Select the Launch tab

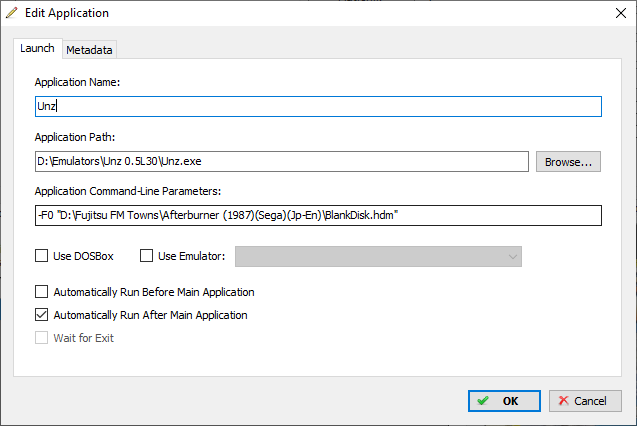pyautogui.click(x=37, y=48)
